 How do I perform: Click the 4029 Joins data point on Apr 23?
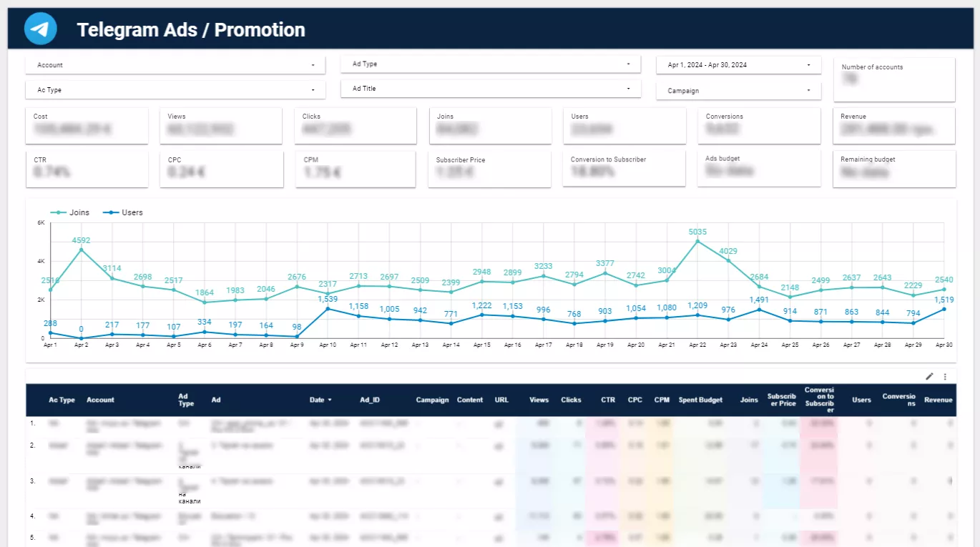tap(728, 260)
